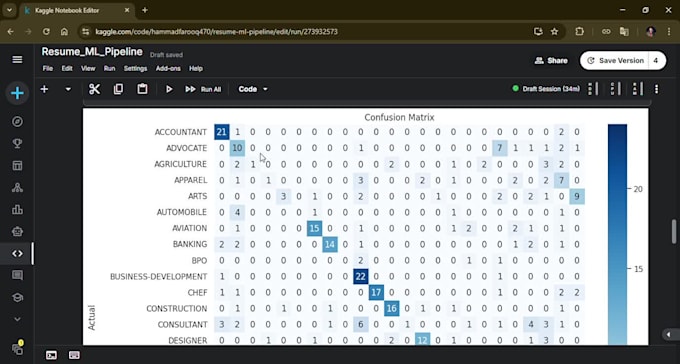Expand the collapsed right side panel arrow
The width and height of the screenshot is (680, 364).
[x=670, y=334]
